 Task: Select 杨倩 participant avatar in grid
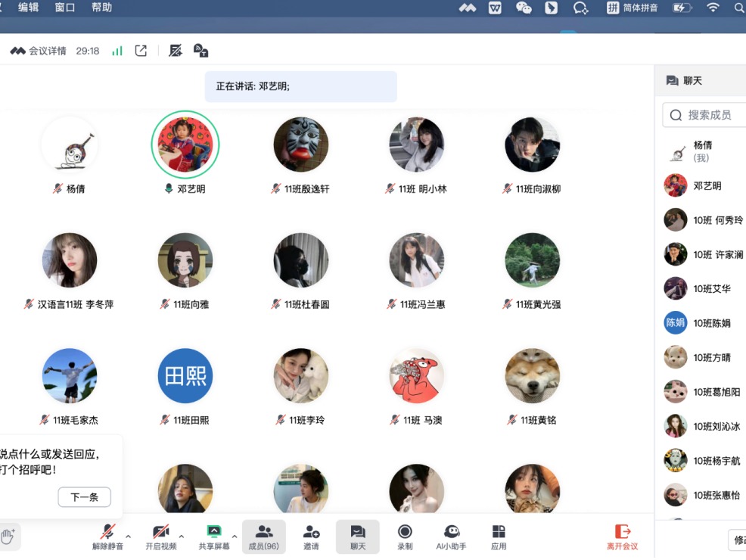click(x=70, y=145)
